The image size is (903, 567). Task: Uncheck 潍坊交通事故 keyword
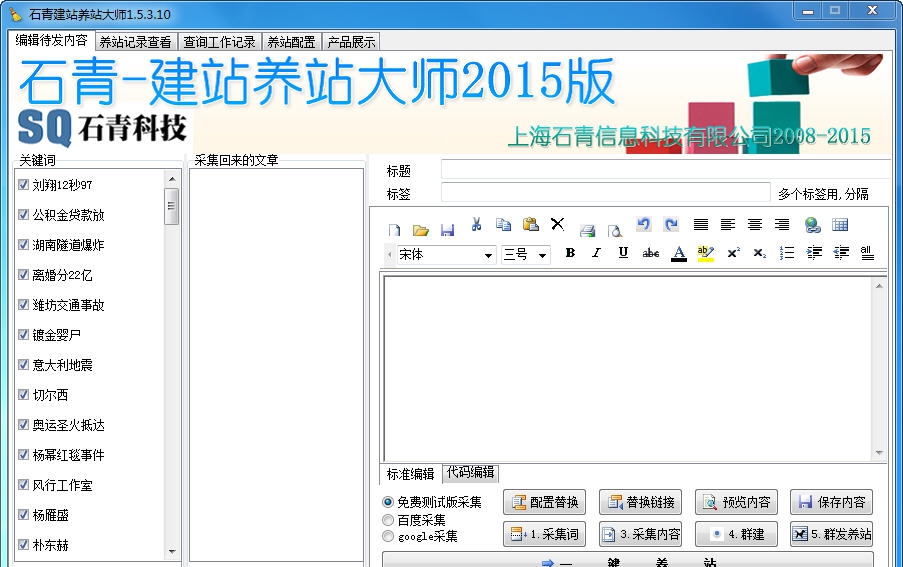[x=24, y=304]
